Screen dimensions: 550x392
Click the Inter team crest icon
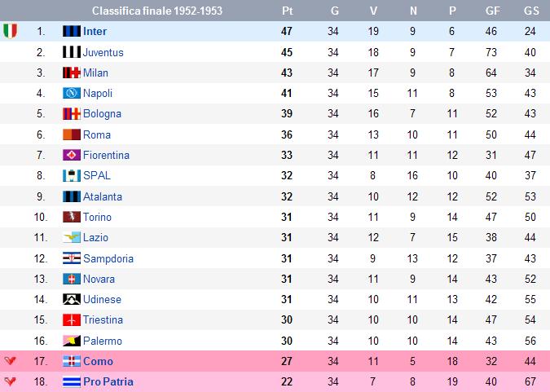(72, 31)
